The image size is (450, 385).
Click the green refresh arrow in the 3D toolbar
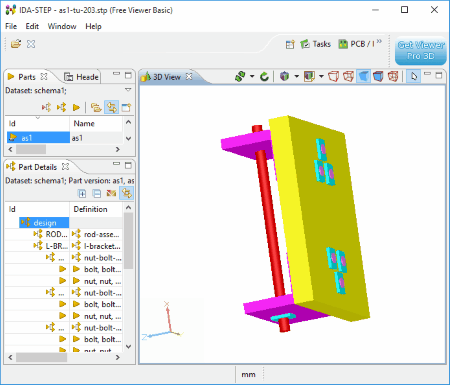(264, 77)
